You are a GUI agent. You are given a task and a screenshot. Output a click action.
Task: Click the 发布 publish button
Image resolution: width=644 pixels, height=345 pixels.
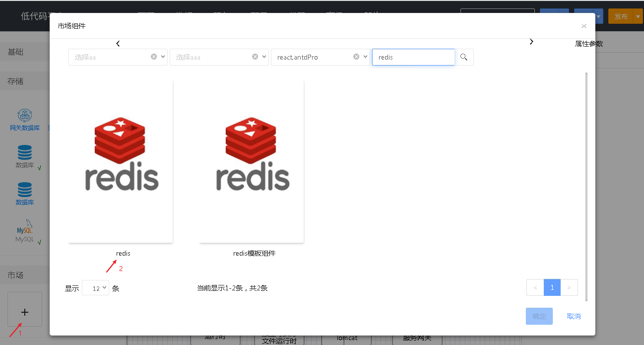[621, 16]
